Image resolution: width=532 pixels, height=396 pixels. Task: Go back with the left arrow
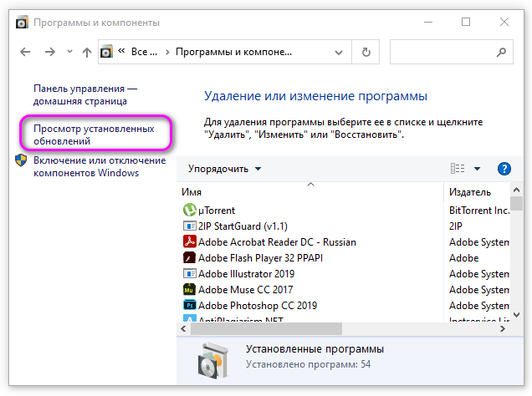coord(25,52)
